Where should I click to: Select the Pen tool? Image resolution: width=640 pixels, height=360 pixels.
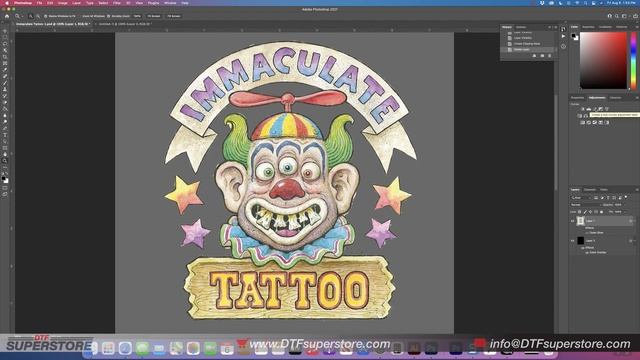click(5, 129)
